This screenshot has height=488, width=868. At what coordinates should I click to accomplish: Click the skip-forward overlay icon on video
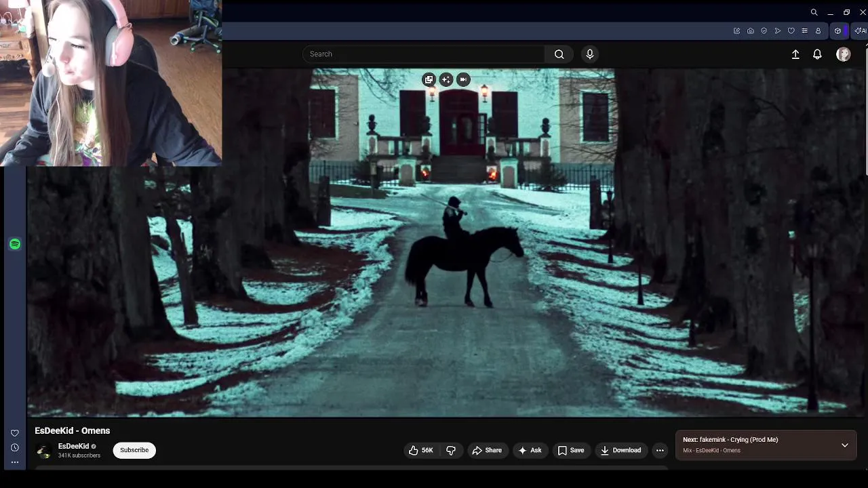tap(463, 80)
